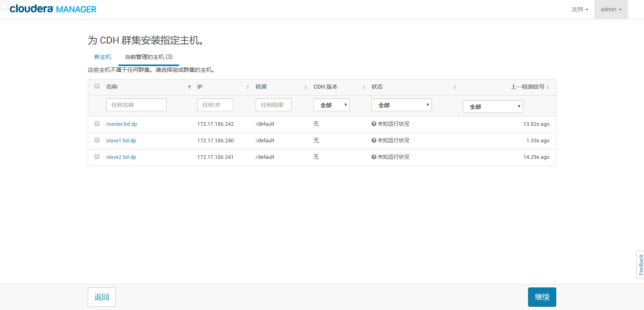644x310 pixels.
Task: Open the 上一检测信号 filter dropdown
Action: (x=493, y=106)
